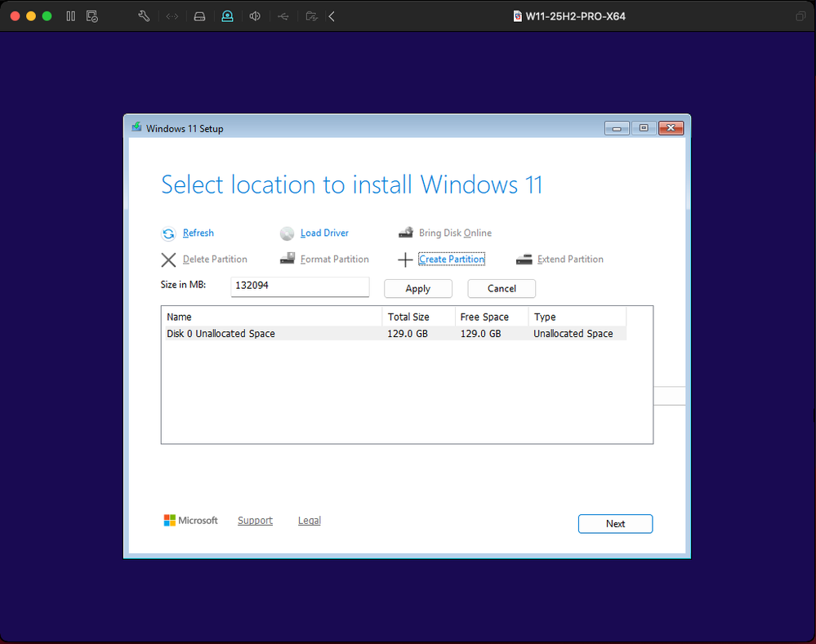This screenshot has height=644, width=816.
Task: Click the Create Partition plus icon
Action: point(405,260)
